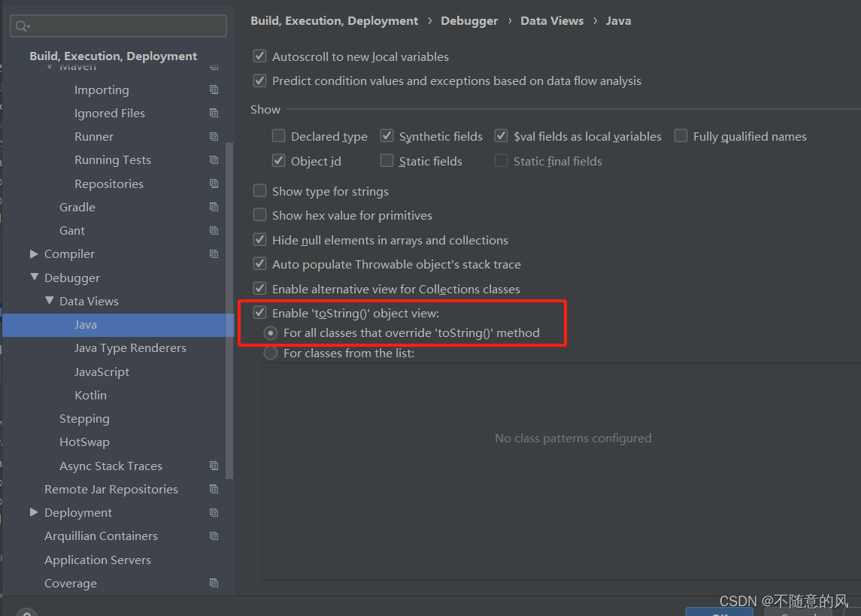This screenshot has height=616, width=861.
Task: Select For classes from the list radio
Action: point(270,353)
